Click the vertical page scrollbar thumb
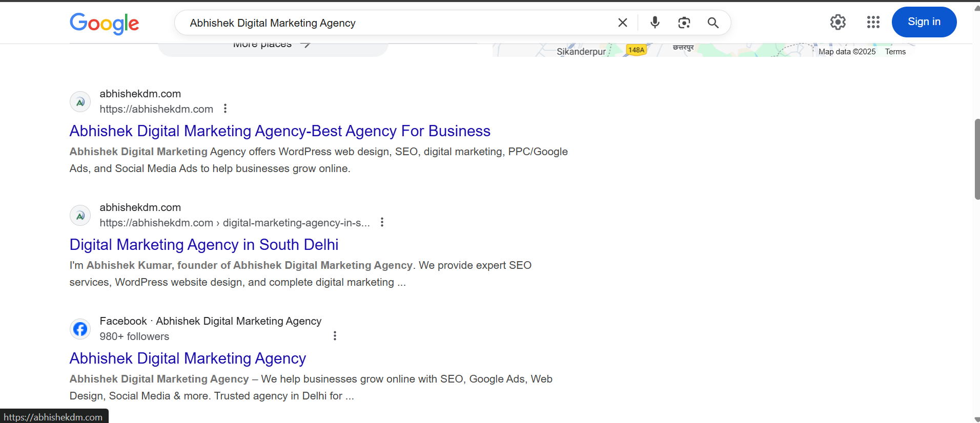This screenshot has width=980, height=423. [x=977, y=159]
